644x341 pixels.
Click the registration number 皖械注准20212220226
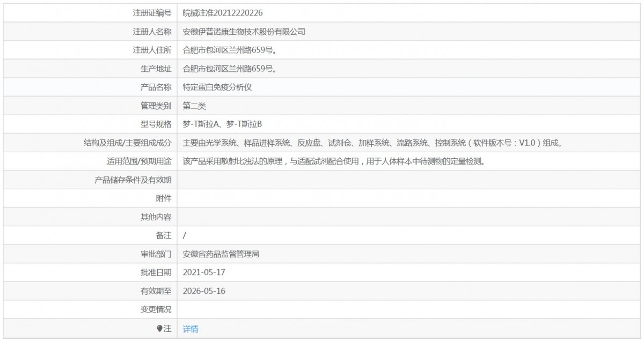[223, 13]
